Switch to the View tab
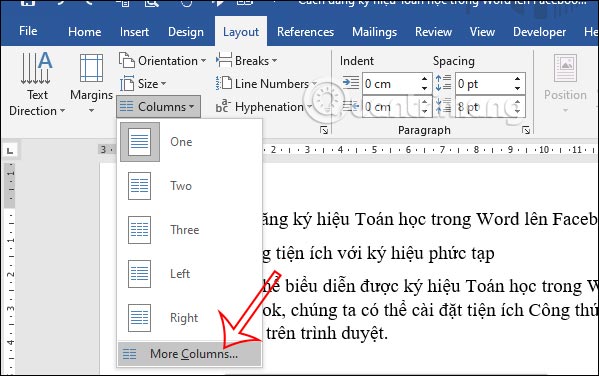Image resolution: width=599 pixels, height=376 pixels. pos(482,32)
